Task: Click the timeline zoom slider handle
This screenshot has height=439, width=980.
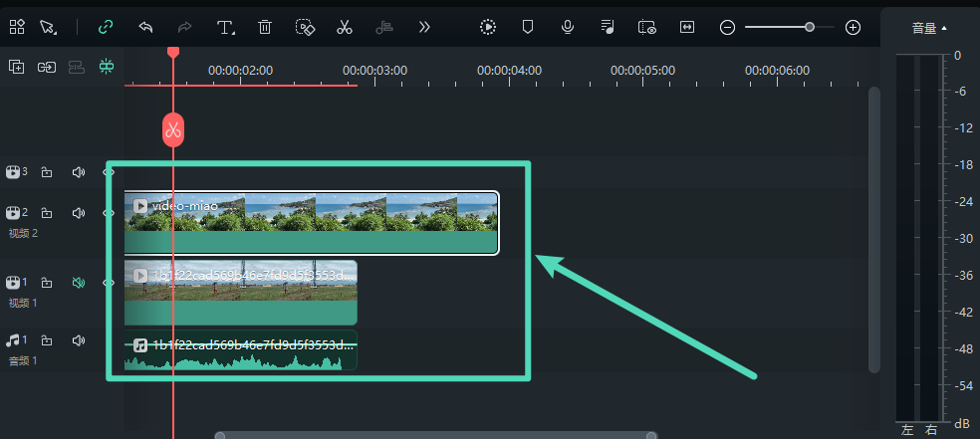Action: 810,27
